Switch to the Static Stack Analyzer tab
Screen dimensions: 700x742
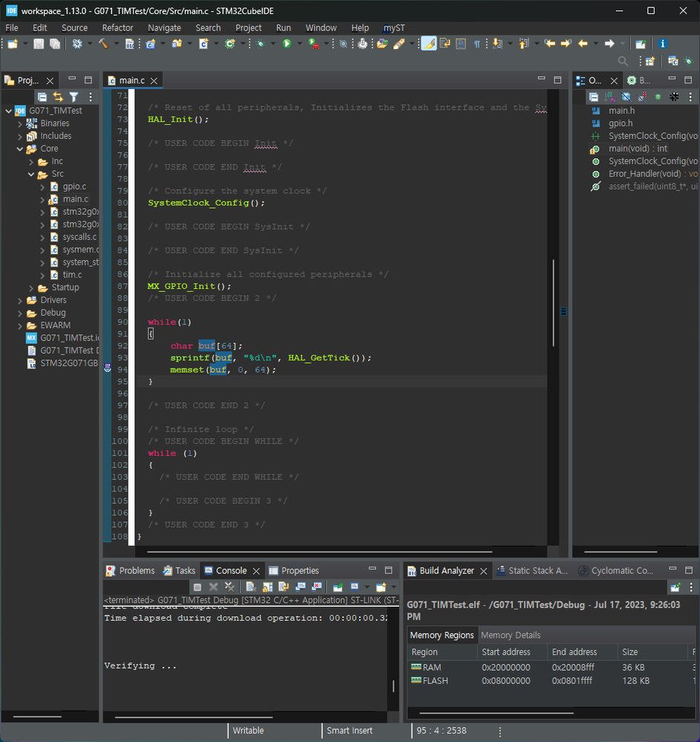coord(532,570)
